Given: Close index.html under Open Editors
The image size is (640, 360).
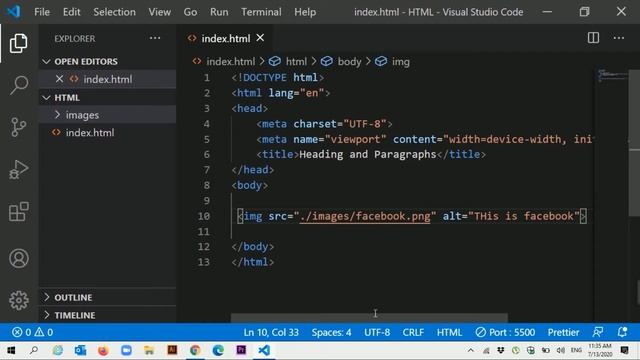Looking at the screenshot, I should tap(60, 79).
